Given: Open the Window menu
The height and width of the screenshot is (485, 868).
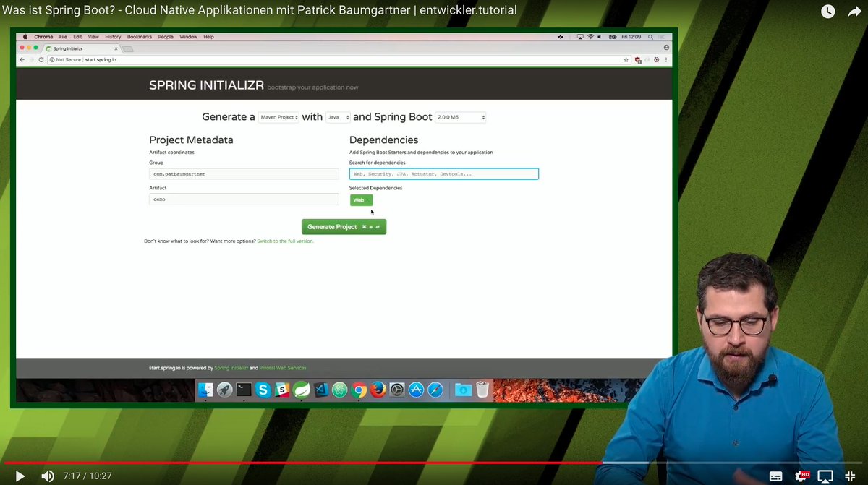Looking at the screenshot, I should pyautogui.click(x=188, y=37).
